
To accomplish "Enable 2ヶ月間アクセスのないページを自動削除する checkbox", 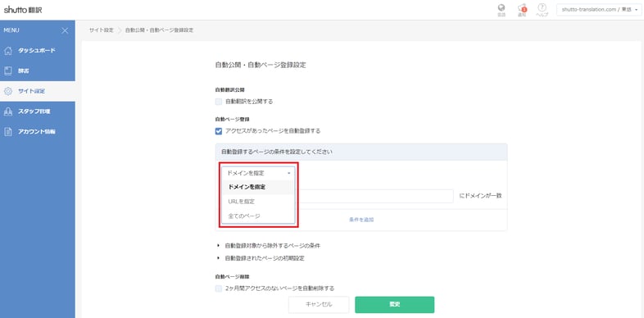I will [x=219, y=288].
